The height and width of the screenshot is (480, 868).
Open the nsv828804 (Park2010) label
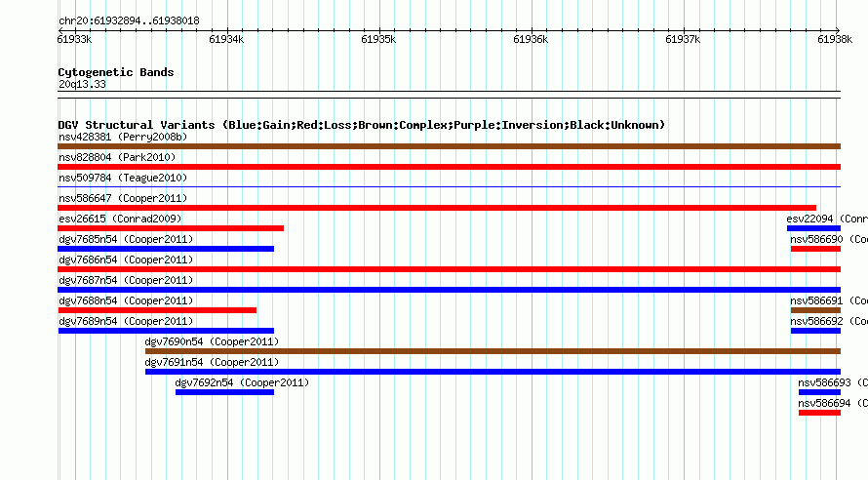click(x=117, y=157)
